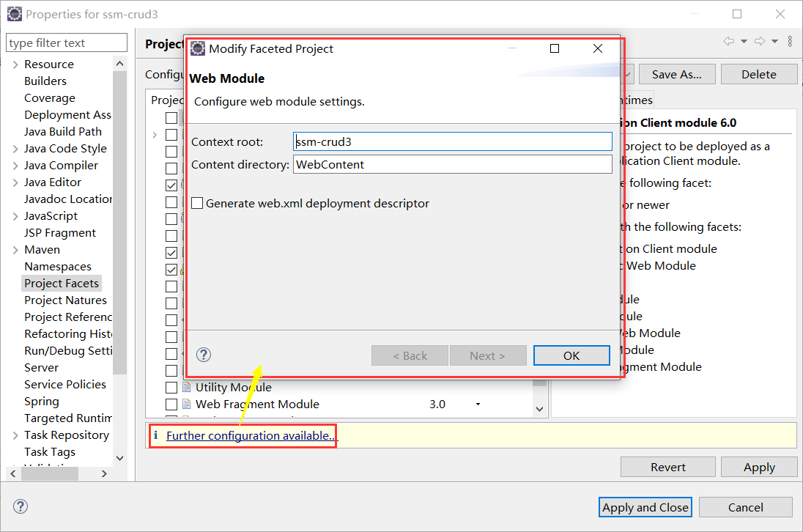Click the info icon beside Further configuration available
The height and width of the screenshot is (532, 803).
[156, 435]
